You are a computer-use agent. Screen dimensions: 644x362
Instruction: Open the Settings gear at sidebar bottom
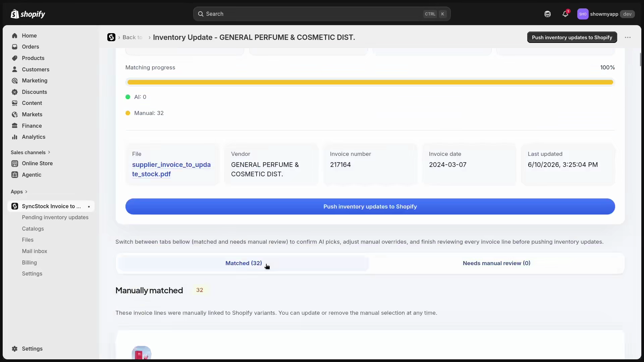[14, 349]
